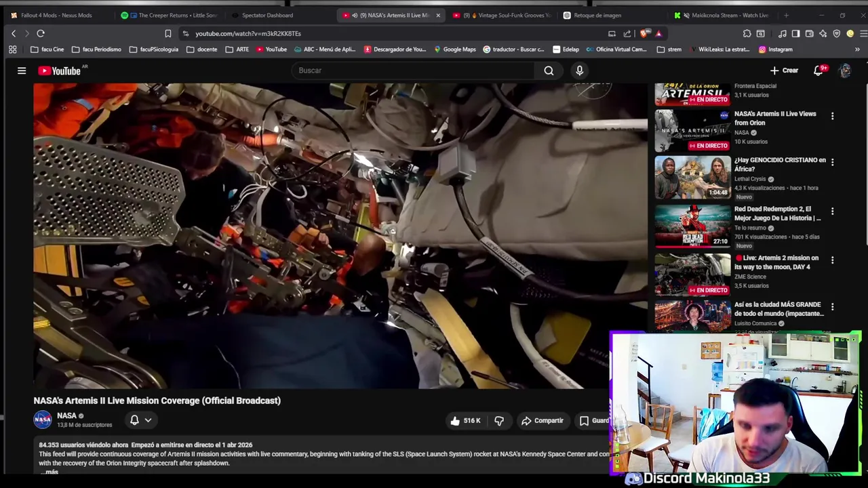Switch to the Makikcnola Stream tab
The image size is (868, 488).
point(722,15)
